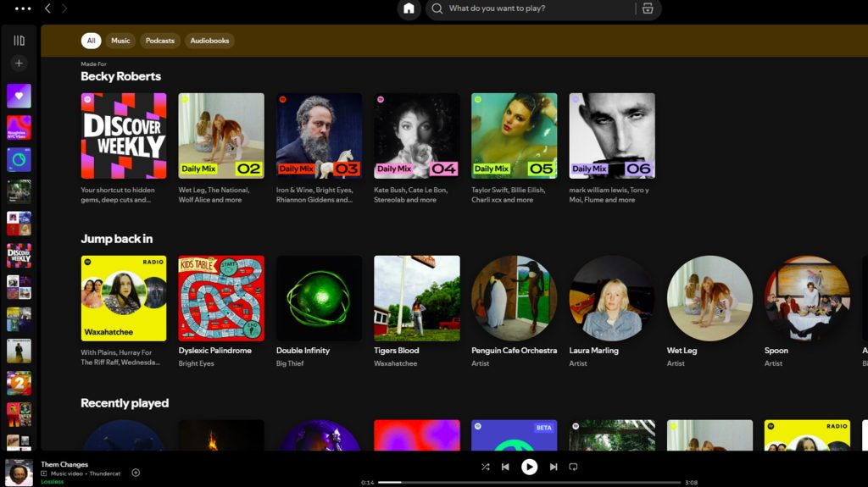868x487 pixels.
Task: Toggle shuffle playback
Action: (485, 467)
